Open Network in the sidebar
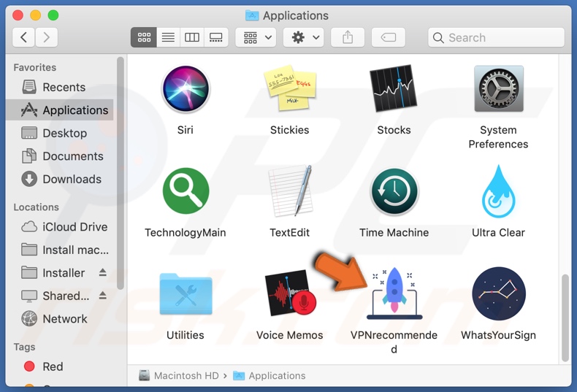Image resolution: width=577 pixels, height=392 pixels. [60, 319]
